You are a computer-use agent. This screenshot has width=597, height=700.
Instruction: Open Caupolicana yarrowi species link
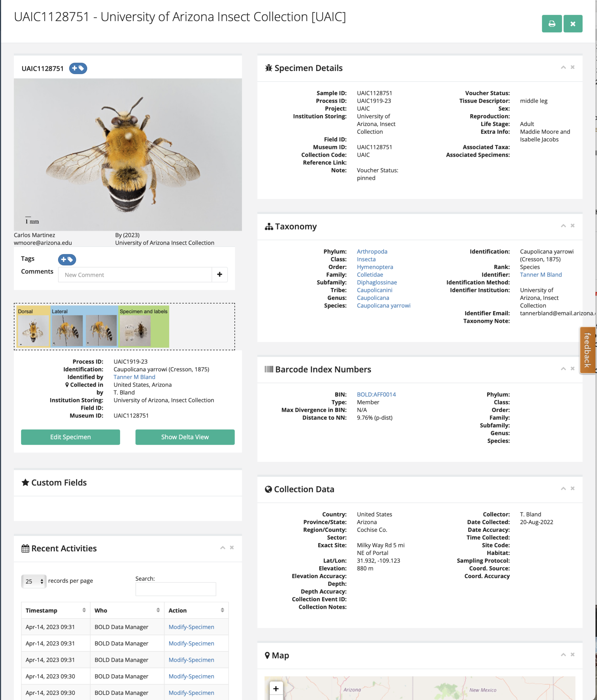[x=383, y=305]
